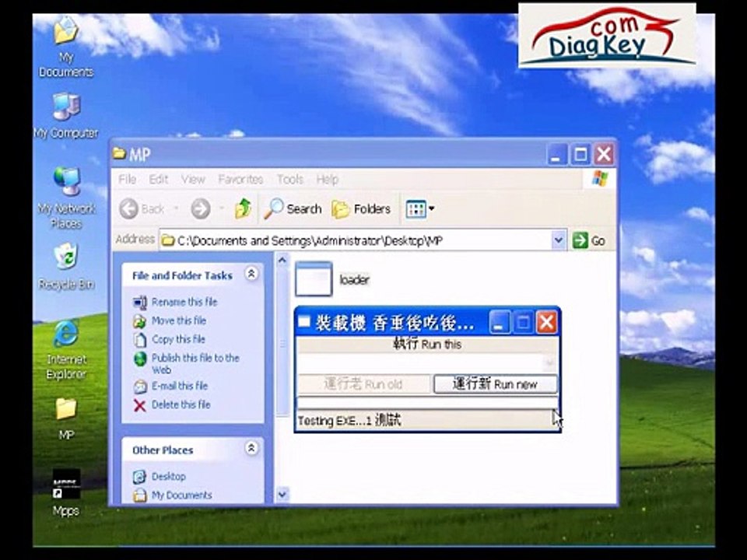Viewport: 747px width, 560px height.
Task: Click the Go button next to the address bar
Action: tap(589, 240)
